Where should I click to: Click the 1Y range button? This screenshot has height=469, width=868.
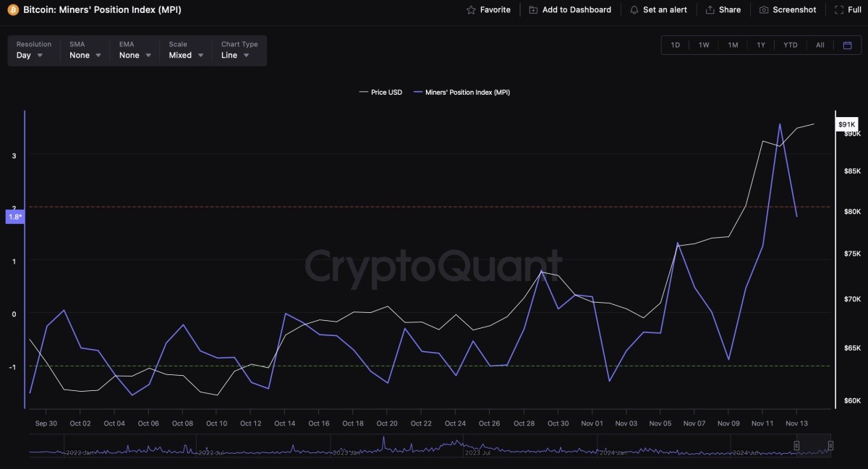761,44
